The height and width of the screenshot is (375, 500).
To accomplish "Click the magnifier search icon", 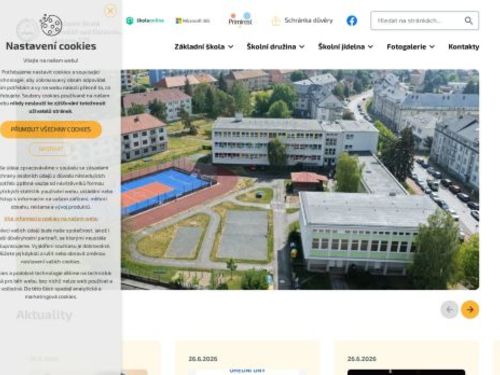I will tap(469, 21).
